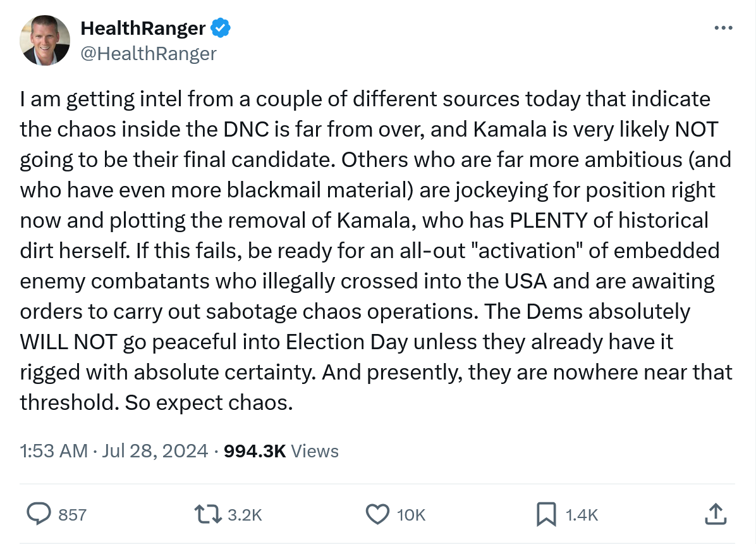
Task: Click the Jul 28, 2024 date
Action: (155, 451)
